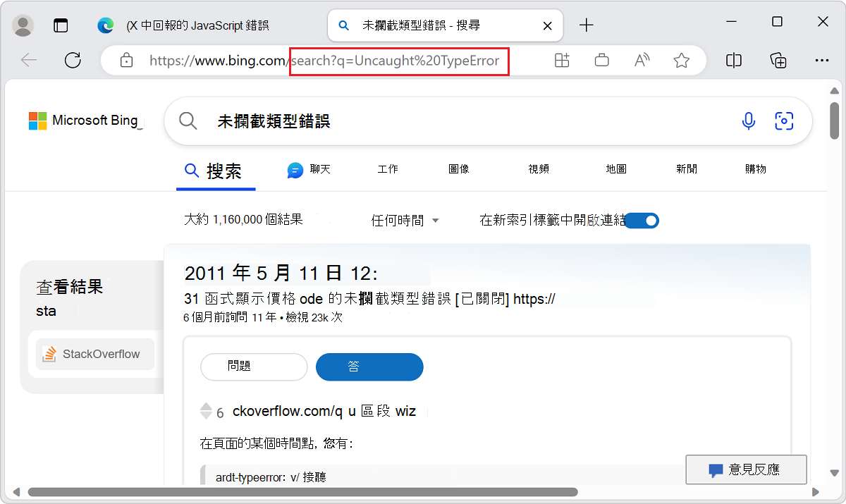Visit the StackOverflow link in the sidebar
Image resolution: width=846 pixels, height=504 pixels.
click(x=95, y=354)
